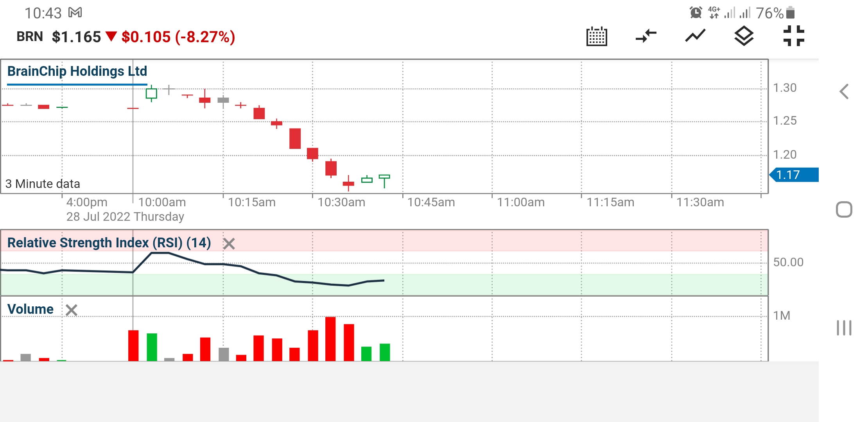Remove the RSI indicator panel

tap(229, 244)
